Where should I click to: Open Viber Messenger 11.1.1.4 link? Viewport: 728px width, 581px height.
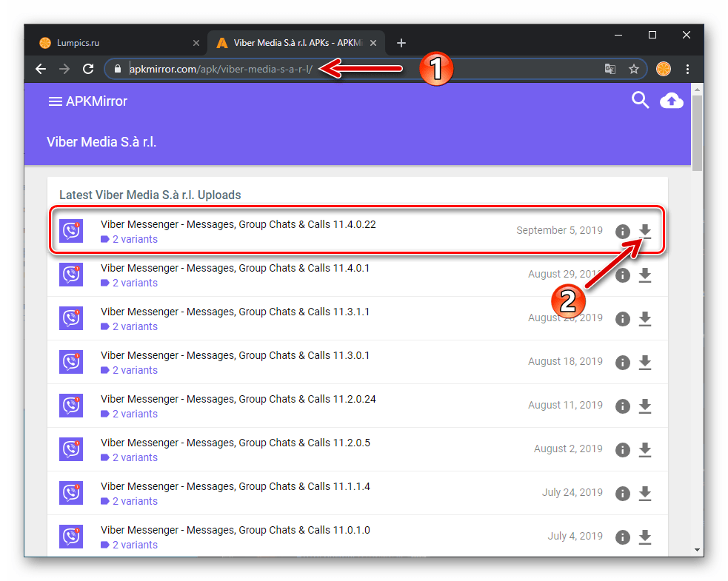[x=235, y=486]
